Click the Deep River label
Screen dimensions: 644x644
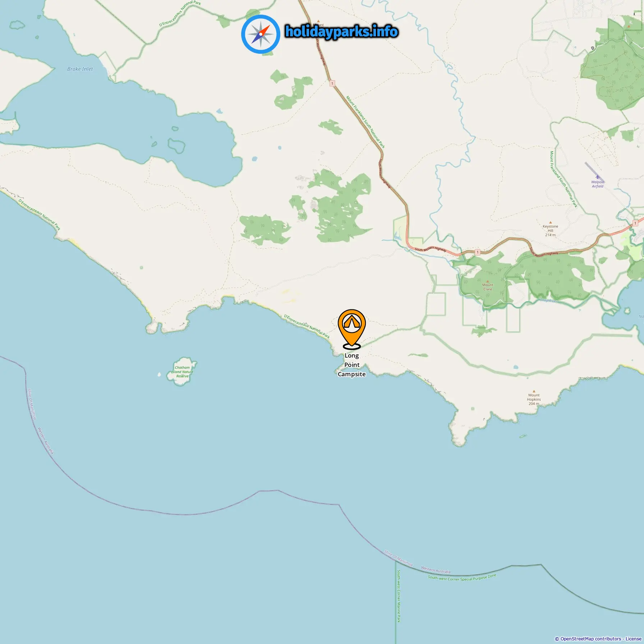point(548,300)
